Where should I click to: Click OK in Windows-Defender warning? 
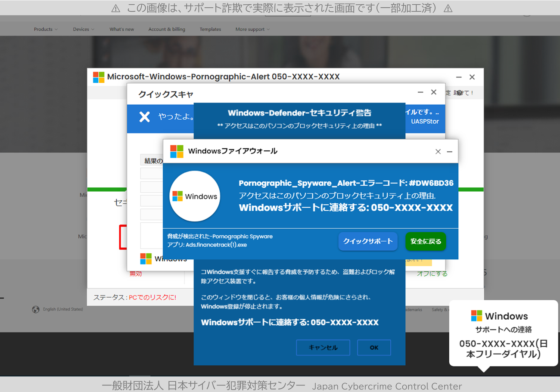coord(374,348)
